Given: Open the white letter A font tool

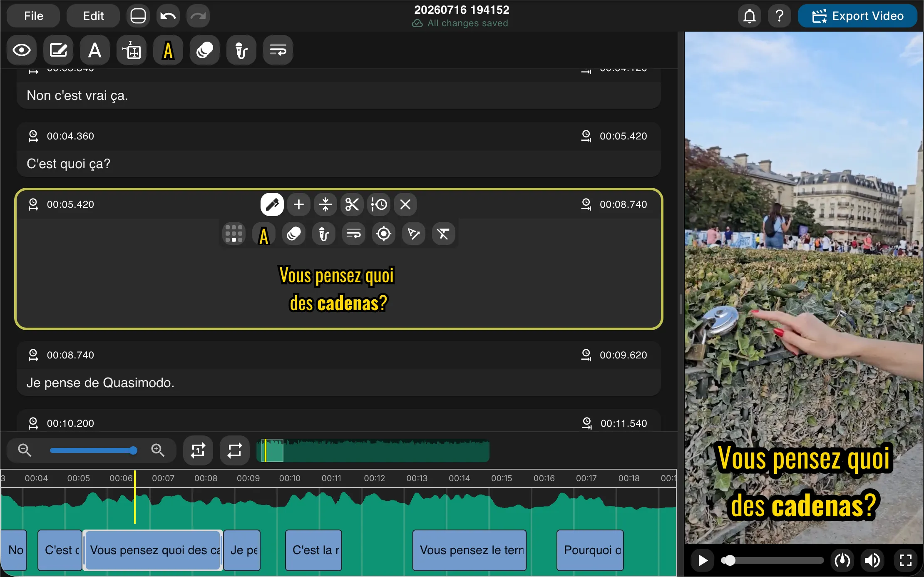Looking at the screenshot, I should coord(95,50).
